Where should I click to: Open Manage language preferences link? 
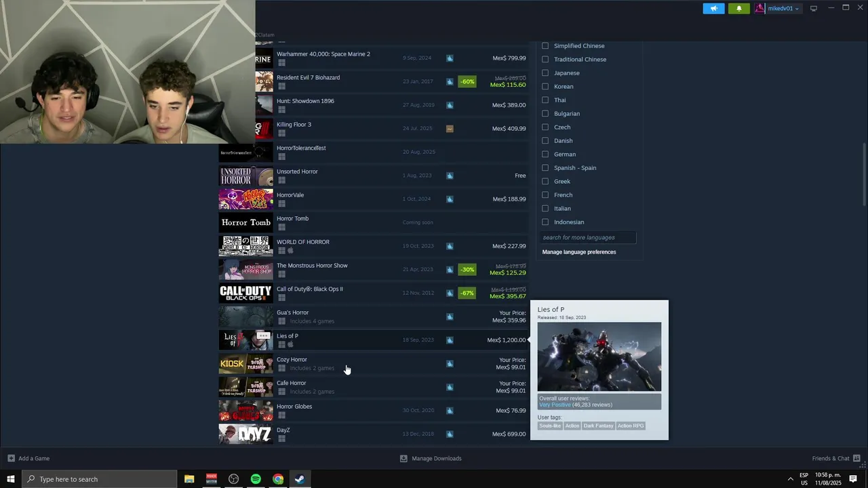click(579, 252)
